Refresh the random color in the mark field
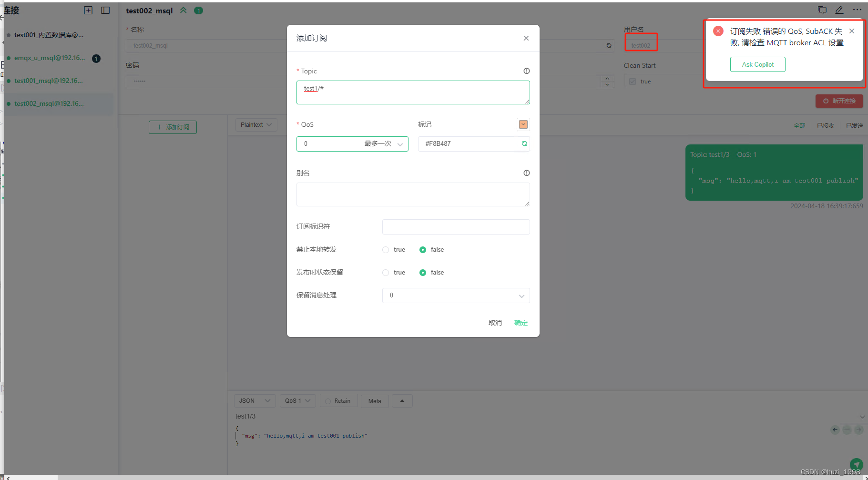The image size is (868, 480). pos(524,143)
